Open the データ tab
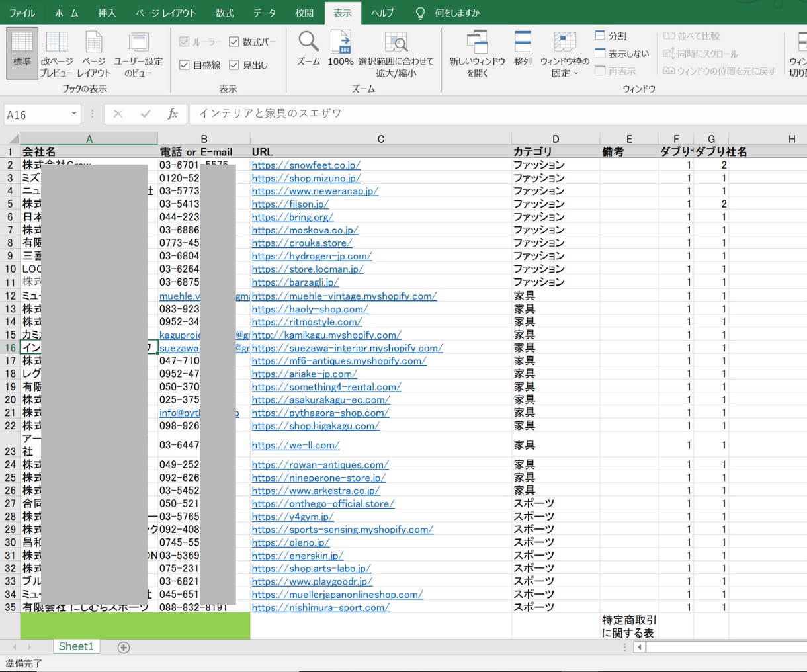Screen dimensions: 807x672 pyautogui.click(x=265, y=13)
